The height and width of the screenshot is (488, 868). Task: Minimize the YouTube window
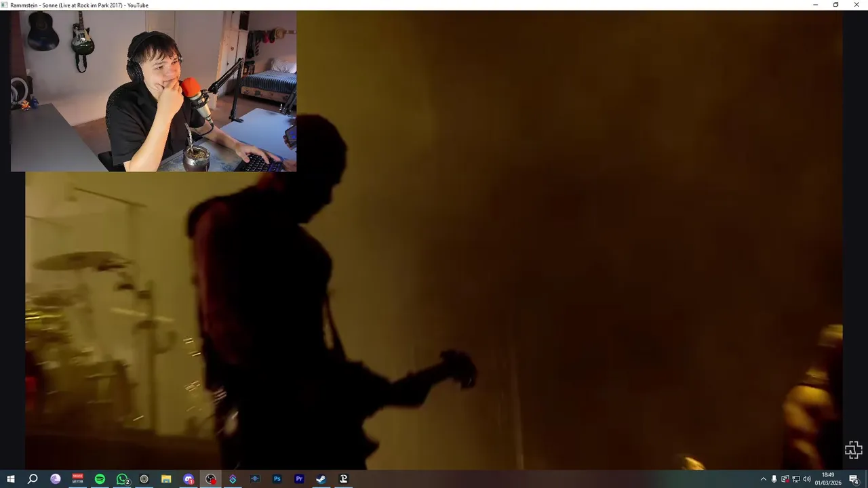pos(815,5)
